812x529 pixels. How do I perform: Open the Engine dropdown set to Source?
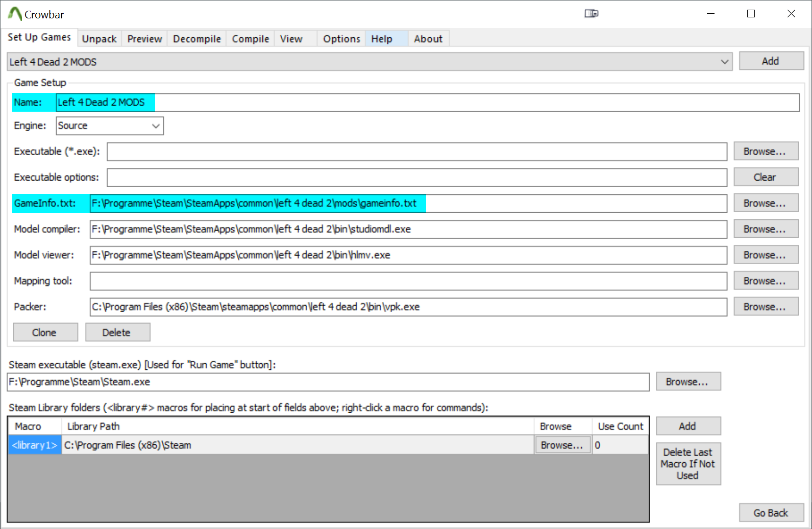point(110,126)
